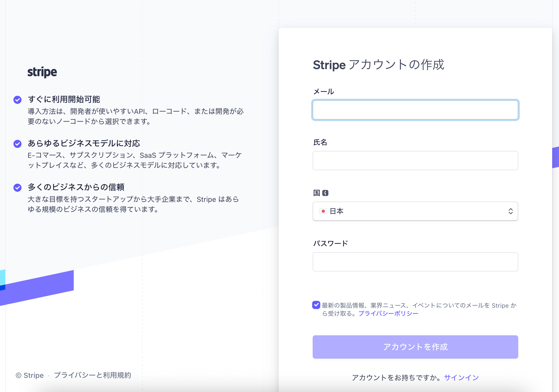This screenshot has width=559, height=392.
Task: Click the Japan flag icon in country selector
Action: click(x=323, y=211)
